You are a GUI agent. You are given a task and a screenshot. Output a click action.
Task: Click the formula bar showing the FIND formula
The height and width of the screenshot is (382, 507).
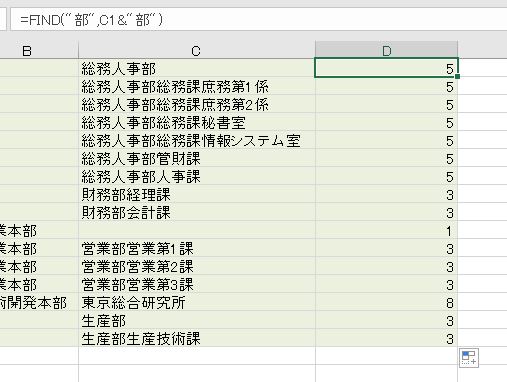click(x=259, y=20)
